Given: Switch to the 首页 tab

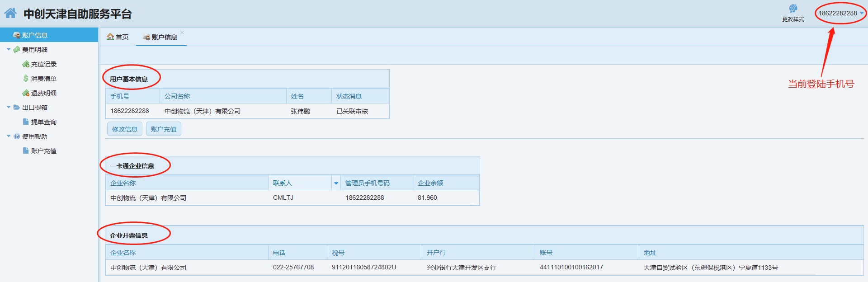Looking at the screenshot, I should coord(118,37).
